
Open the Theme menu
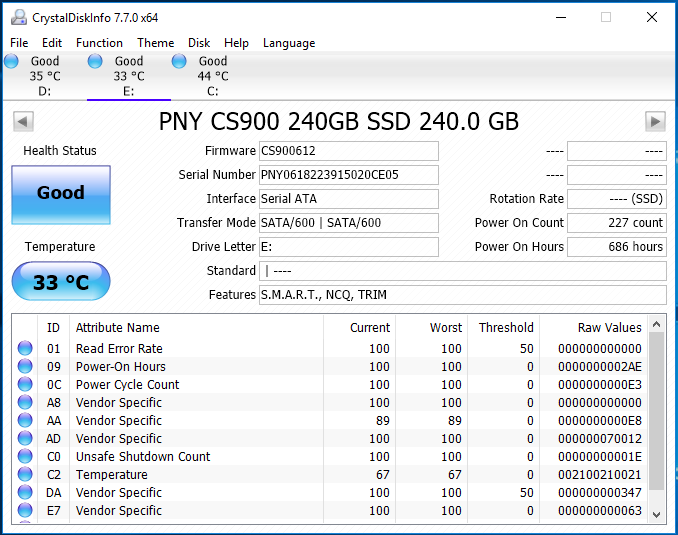(155, 43)
